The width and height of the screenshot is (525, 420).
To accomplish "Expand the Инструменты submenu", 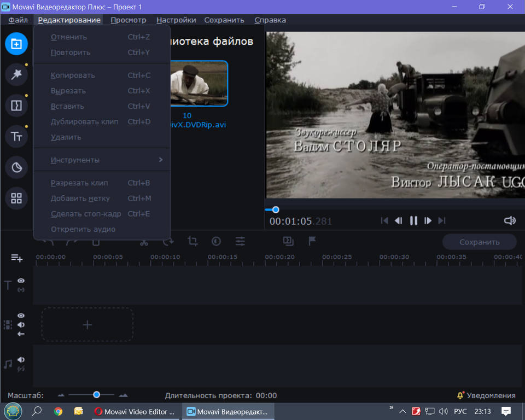I will (x=102, y=160).
